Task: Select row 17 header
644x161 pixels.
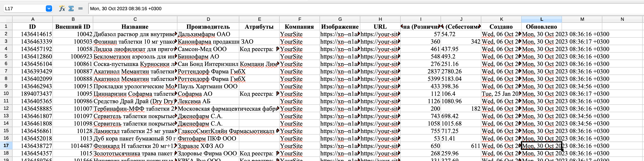Action: (6, 146)
